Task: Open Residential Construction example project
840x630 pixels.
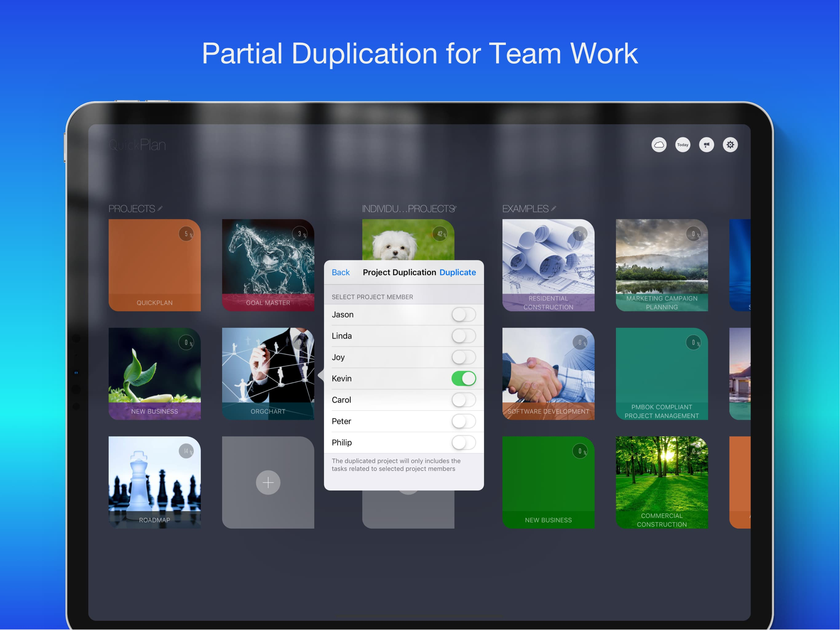Action: pyautogui.click(x=548, y=265)
